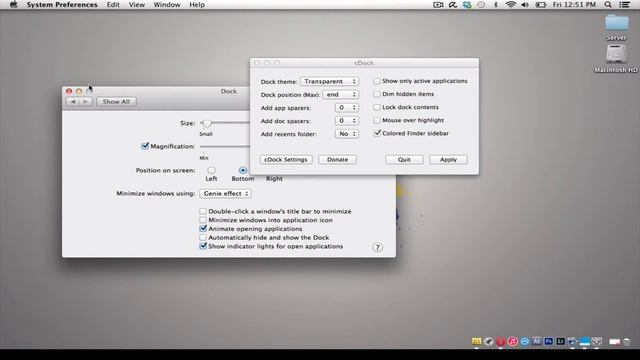Viewport: 640px width, 360px height.
Task: Click the Dock preferences window title
Action: 229,91
